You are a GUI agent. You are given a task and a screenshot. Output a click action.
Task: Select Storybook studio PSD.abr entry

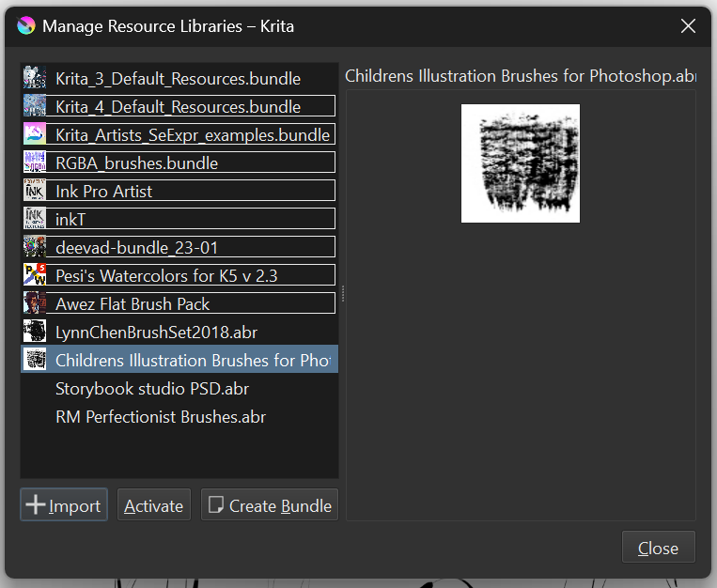pos(179,388)
